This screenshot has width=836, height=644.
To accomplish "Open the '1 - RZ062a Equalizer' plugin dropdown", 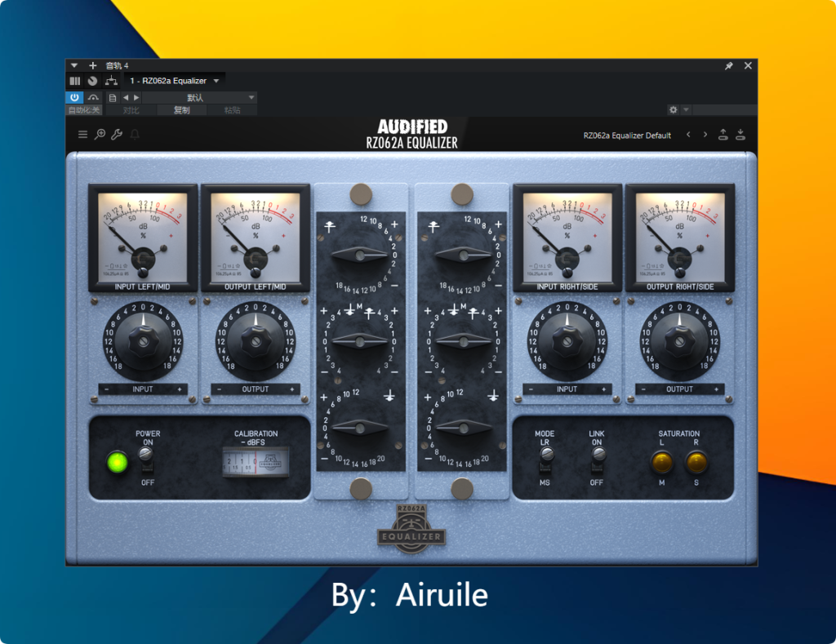I will pyautogui.click(x=174, y=81).
